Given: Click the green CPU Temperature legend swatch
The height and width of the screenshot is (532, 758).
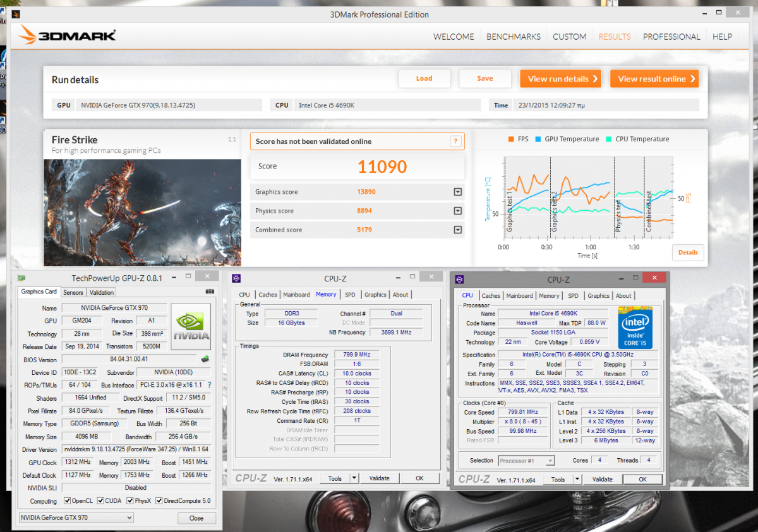Looking at the screenshot, I should (x=608, y=139).
